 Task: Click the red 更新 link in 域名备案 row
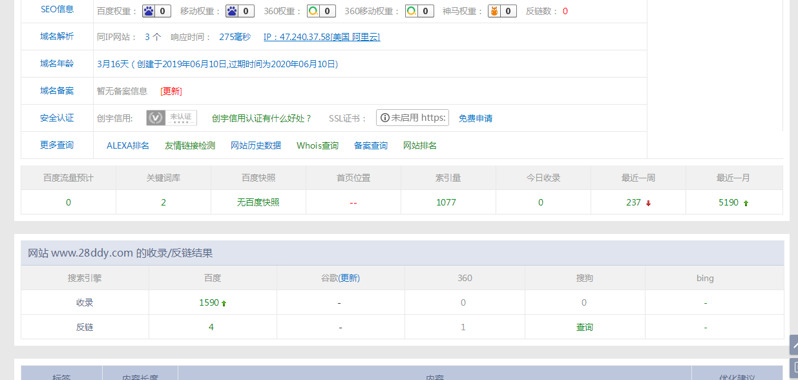(171, 92)
